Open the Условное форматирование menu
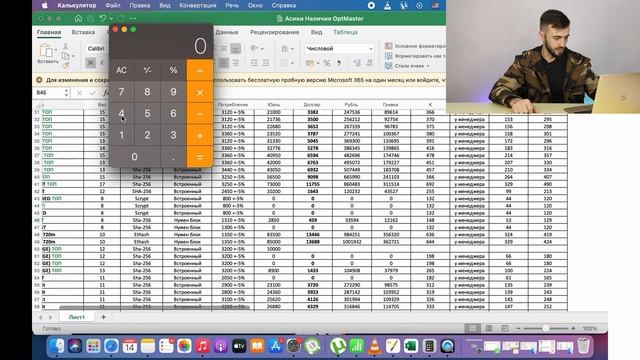 [x=415, y=46]
